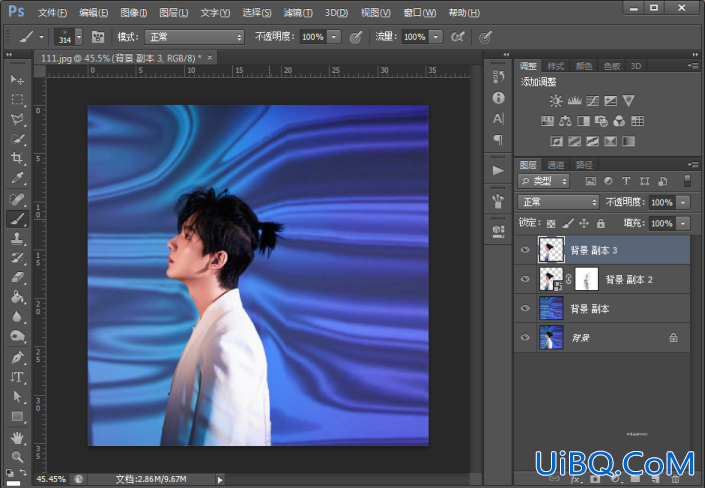
Task: Open layer fill dropdown arrow
Action: [x=683, y=223]
